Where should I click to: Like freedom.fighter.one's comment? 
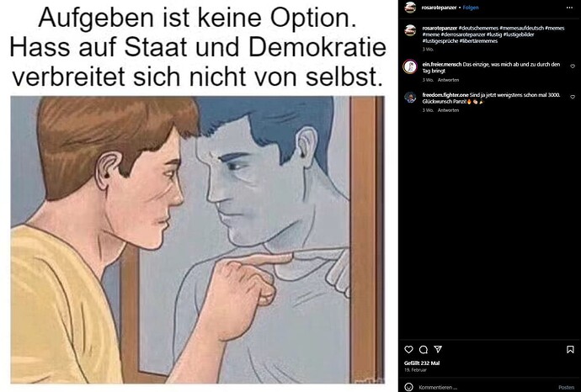click(573, 97)
